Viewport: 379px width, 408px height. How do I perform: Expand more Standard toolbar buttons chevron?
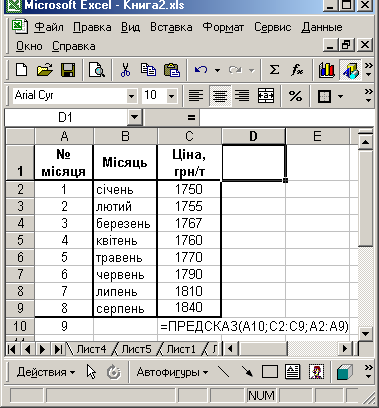click(x=369, y=70)
